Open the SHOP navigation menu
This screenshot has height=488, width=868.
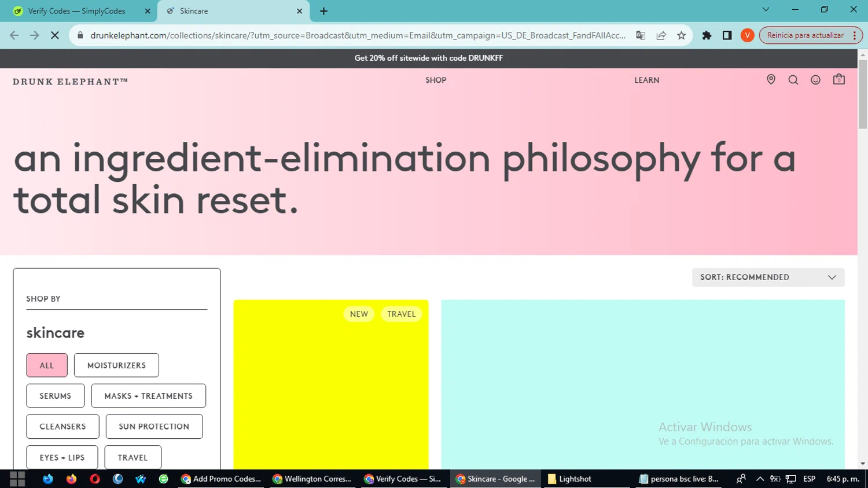click(436, 80)
